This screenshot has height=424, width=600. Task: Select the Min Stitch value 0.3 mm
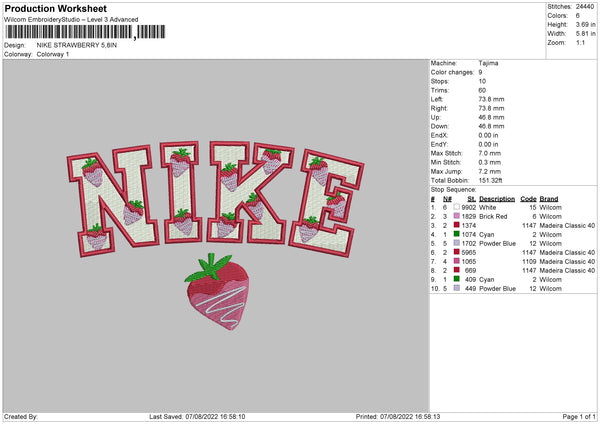[489, 162]
